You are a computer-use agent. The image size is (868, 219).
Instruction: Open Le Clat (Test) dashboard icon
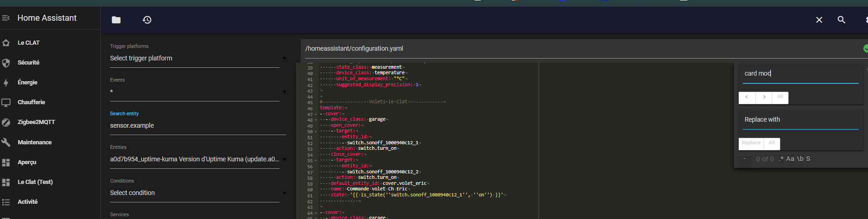6,182
